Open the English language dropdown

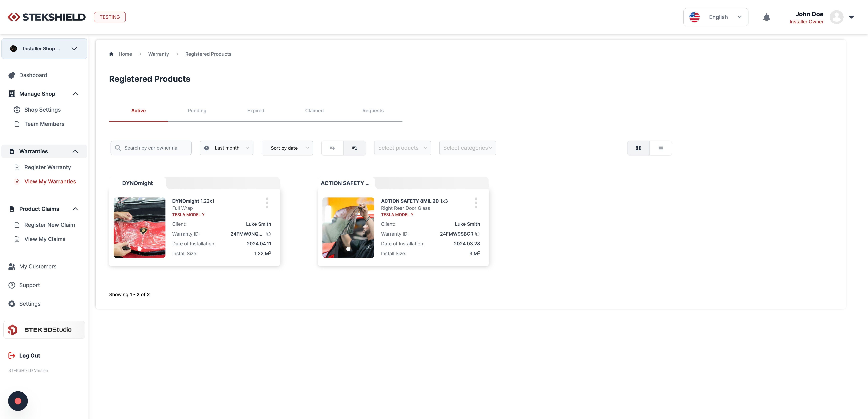tap(716, 17)
